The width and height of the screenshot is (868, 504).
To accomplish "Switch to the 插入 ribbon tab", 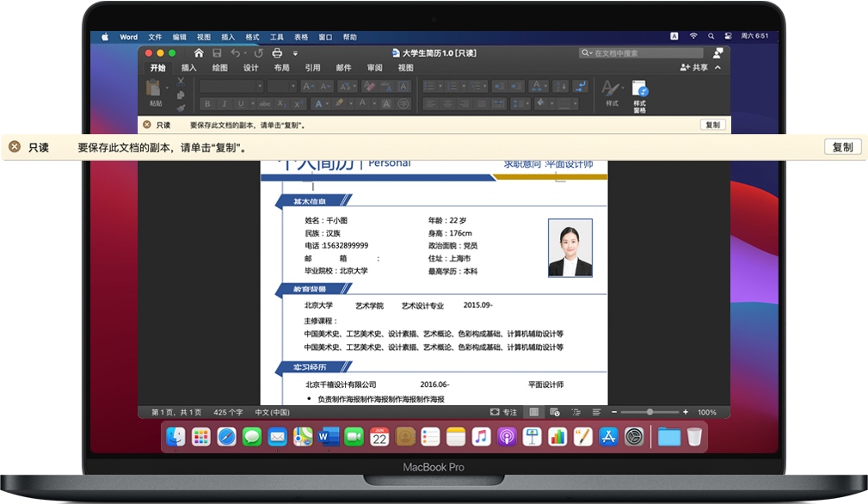I will (188, 67).
